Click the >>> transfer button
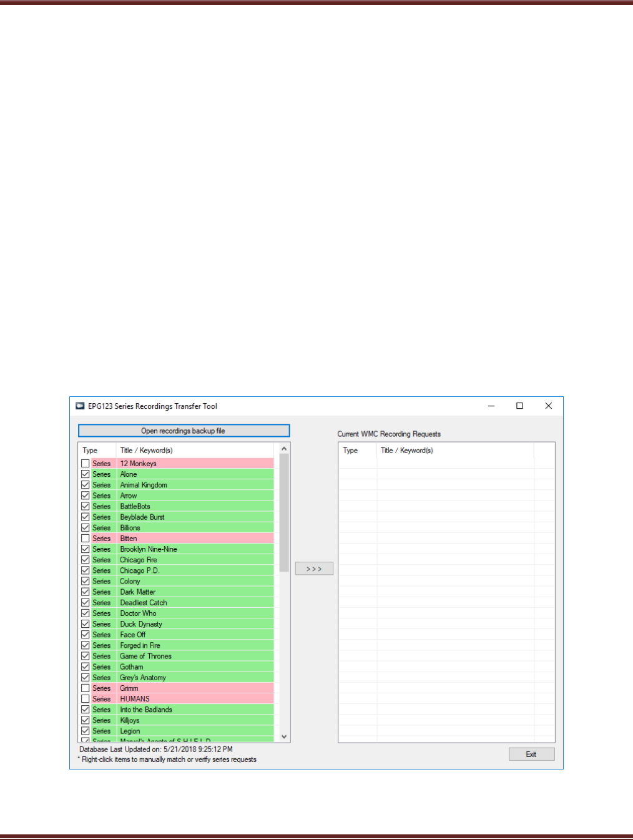The width and height of the screenshot is (633, 840). click(x=314, y=569)
